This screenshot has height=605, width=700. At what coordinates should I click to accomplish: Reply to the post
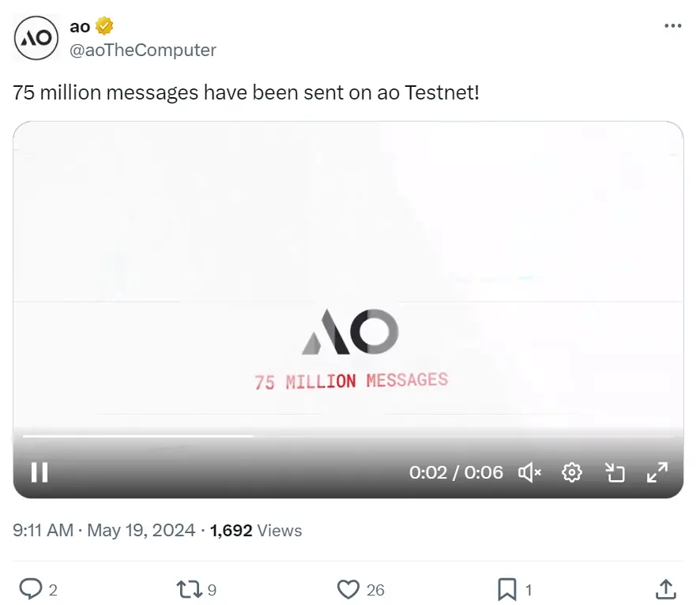tap(31, 589)
